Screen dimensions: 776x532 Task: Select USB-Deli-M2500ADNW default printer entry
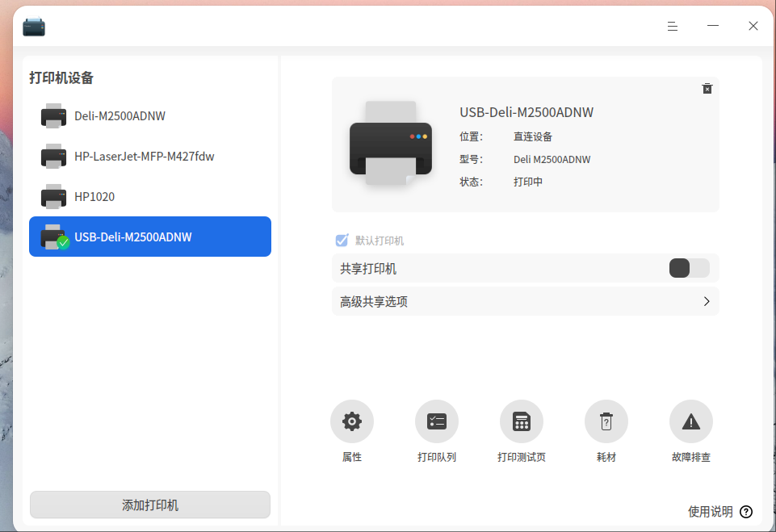click(150, 237)
